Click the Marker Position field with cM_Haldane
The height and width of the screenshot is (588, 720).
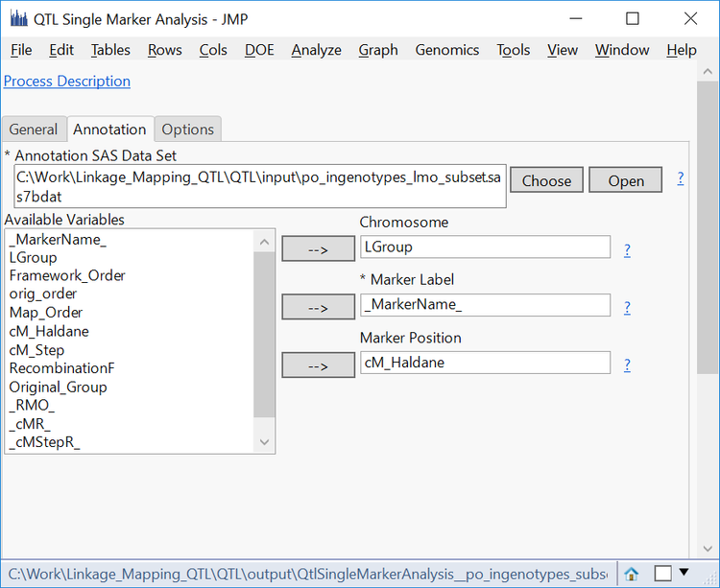point(486,363)
